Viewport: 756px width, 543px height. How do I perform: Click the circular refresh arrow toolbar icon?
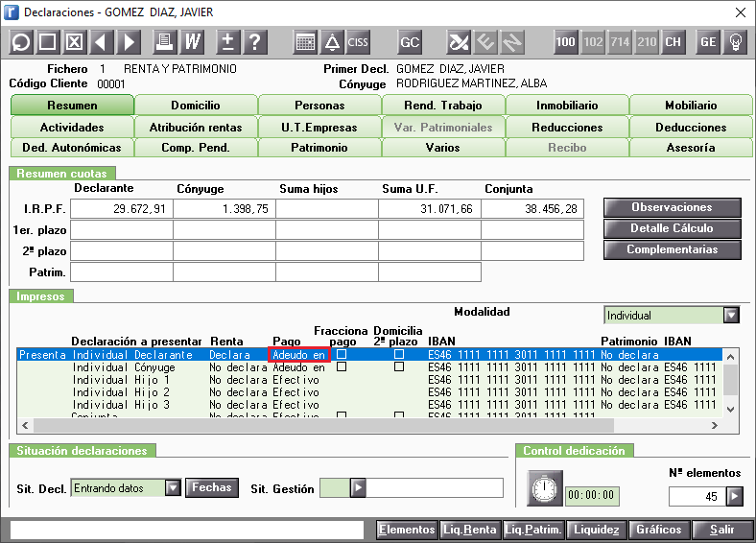point(21,42)
